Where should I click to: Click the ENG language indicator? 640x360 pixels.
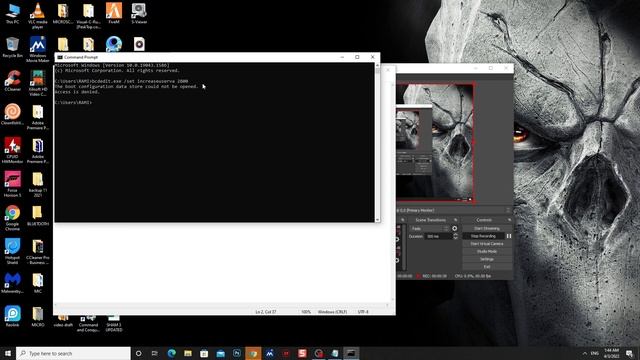click(595, 353)
